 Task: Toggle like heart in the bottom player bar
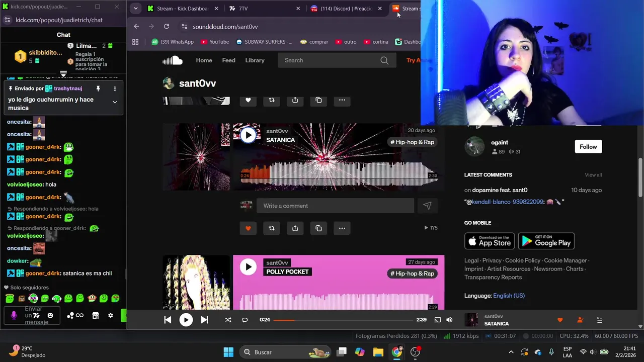coord(560,320)
